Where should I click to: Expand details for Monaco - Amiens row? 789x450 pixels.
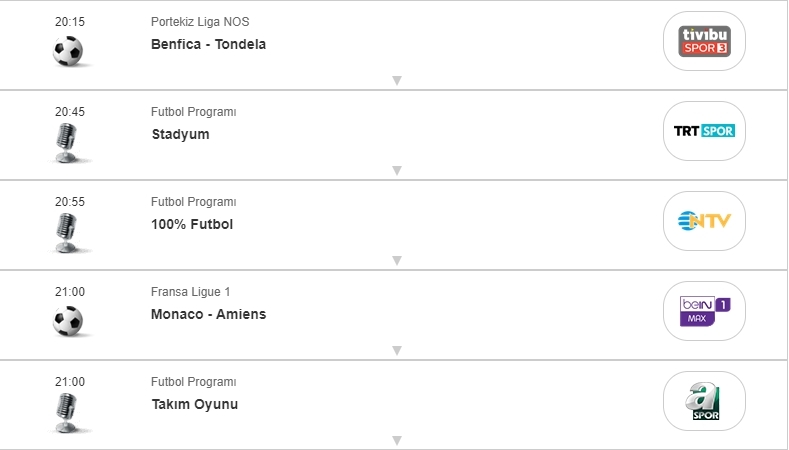click(x=396, y=350)
